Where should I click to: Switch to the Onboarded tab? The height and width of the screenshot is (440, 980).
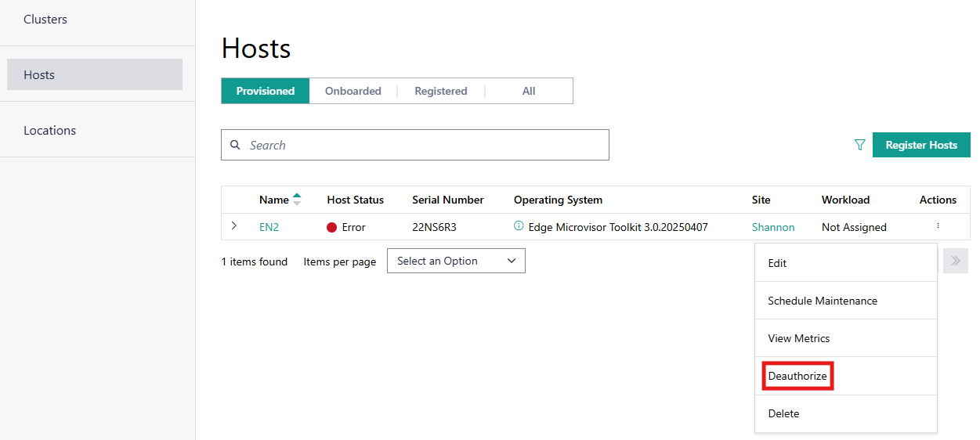point(353,91)
